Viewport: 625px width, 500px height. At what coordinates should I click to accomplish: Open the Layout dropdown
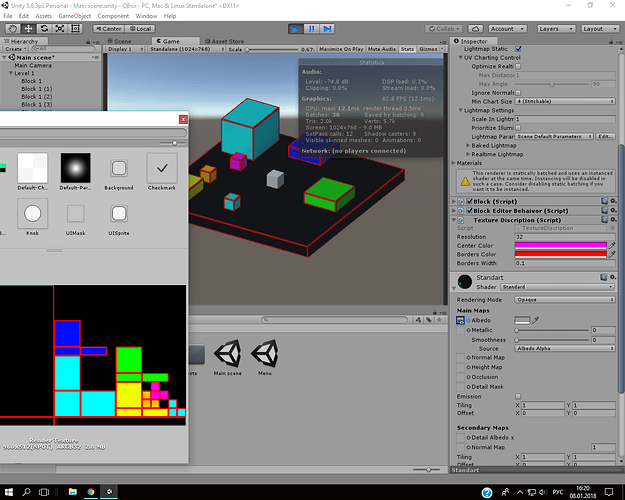(600, 29)
